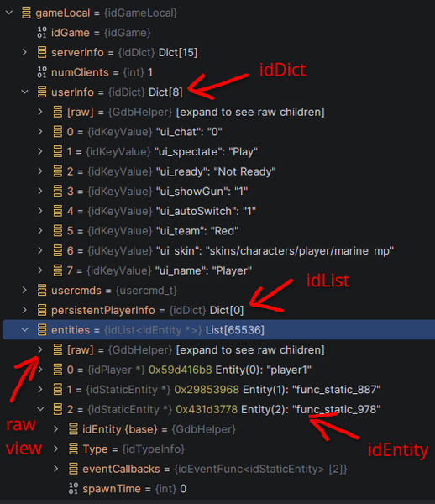Click the struct icon beside ui_name row
Viewport: 435px width, 504px height.
57,270
